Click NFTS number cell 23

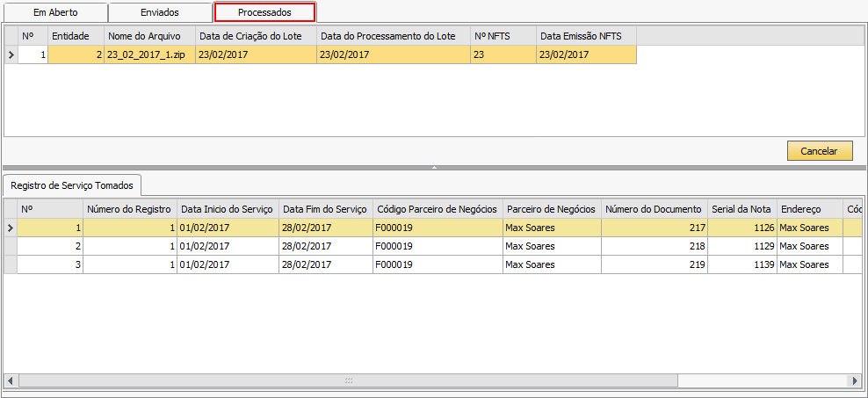(x=503, y=54)
